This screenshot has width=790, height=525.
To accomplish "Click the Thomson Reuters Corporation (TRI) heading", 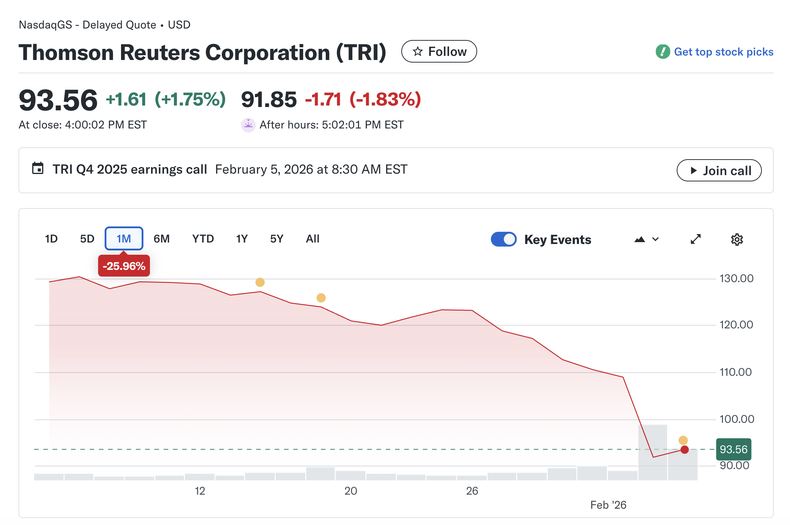I will [203, 52].
